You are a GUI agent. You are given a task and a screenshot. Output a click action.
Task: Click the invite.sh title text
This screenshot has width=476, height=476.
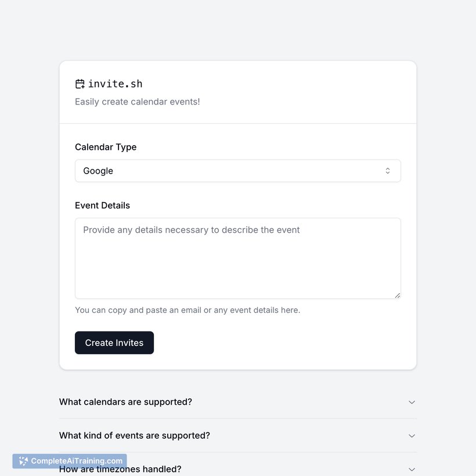pyautogui.click(x=115, y=84)
